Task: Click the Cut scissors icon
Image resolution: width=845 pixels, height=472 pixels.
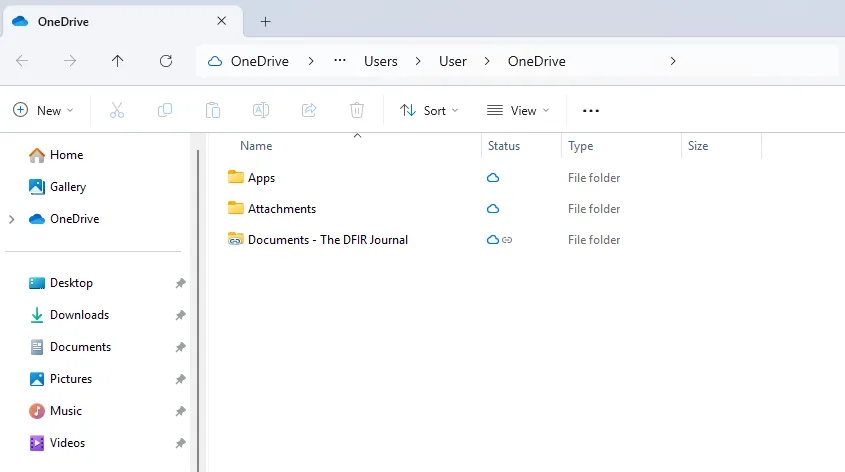Action: (117, 110)
